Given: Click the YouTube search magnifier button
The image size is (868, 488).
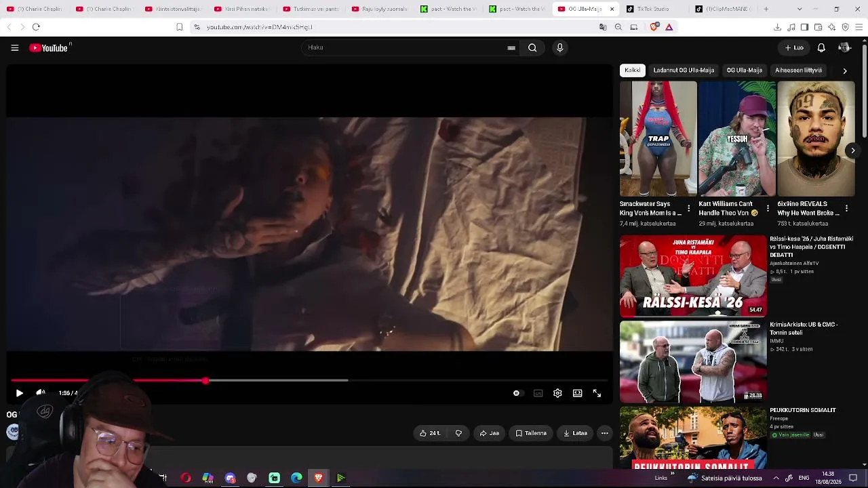Looking at the screenshot, I should [x=532, y=47].
